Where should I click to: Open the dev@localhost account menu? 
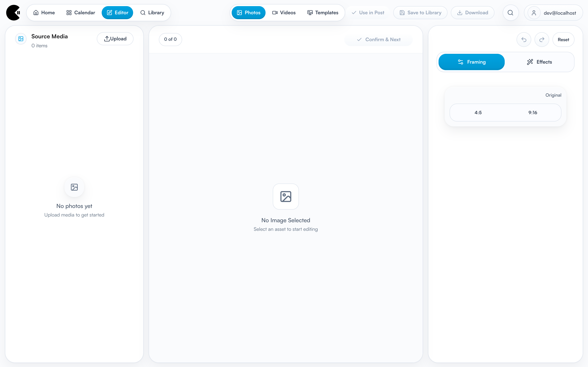click(559, 13)
